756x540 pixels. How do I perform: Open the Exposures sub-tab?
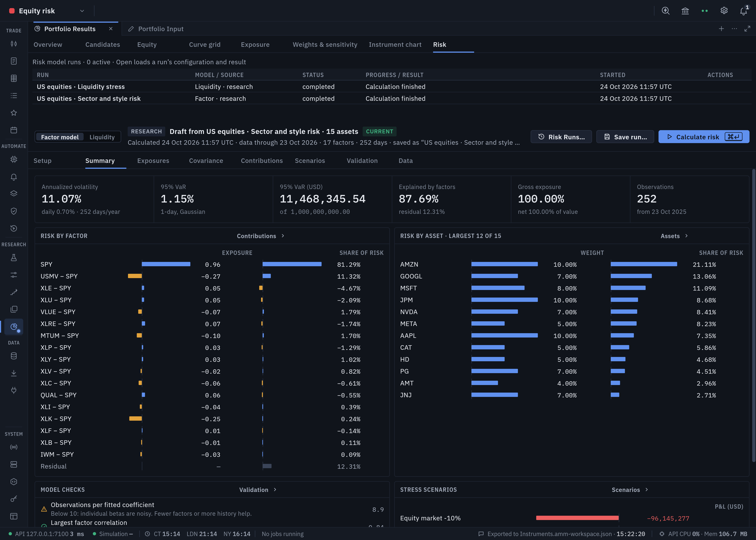[x=153, y=161]
